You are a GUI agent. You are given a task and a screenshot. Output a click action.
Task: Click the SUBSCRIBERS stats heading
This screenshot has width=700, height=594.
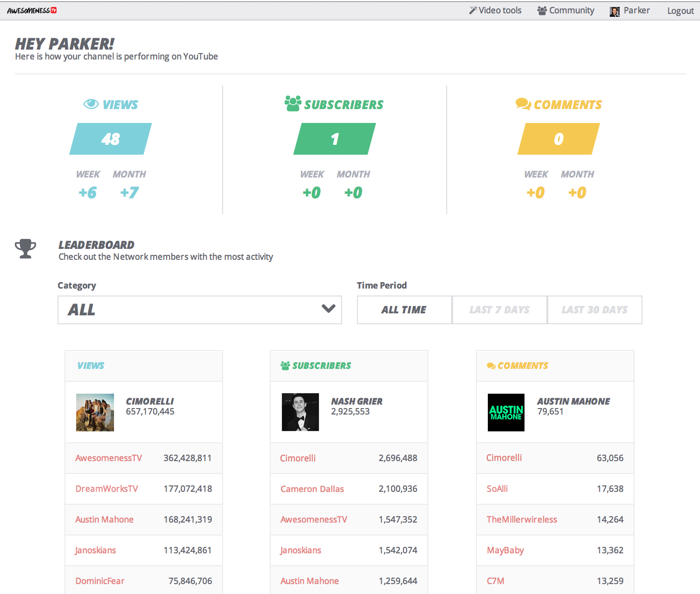coord(344,105)
